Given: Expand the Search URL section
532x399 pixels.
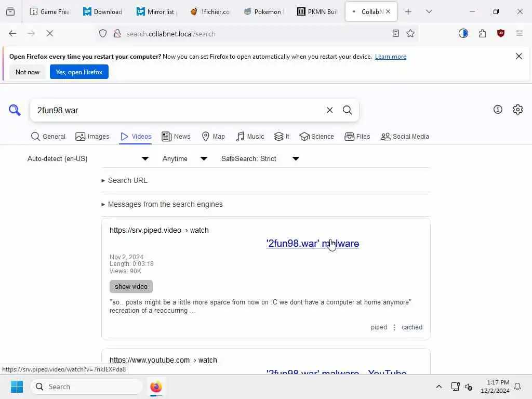Looking at the screenshot, I should click(125, 180).
